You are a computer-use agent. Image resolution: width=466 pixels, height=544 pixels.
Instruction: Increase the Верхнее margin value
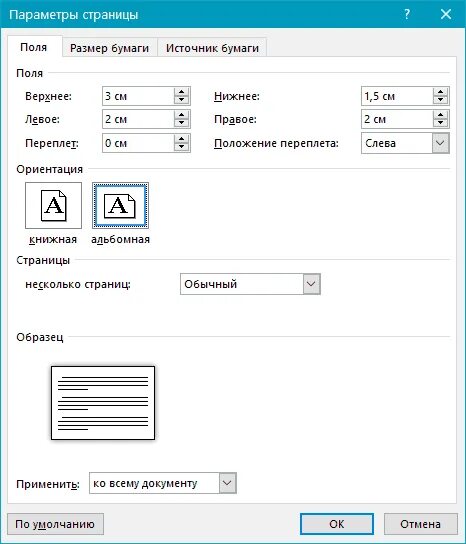(x=181, y=92)
